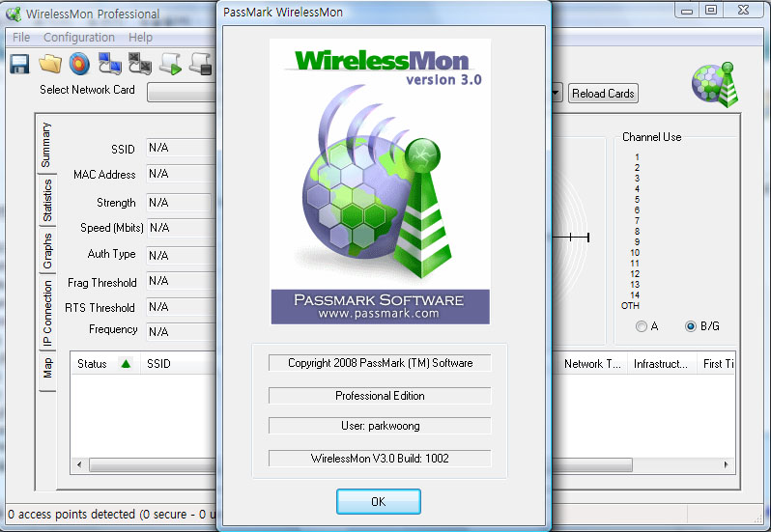This screenshot has width=771, height=532.
Task: Click the WirelessMon version 3.0 splash image
Action: click(380, 182)
